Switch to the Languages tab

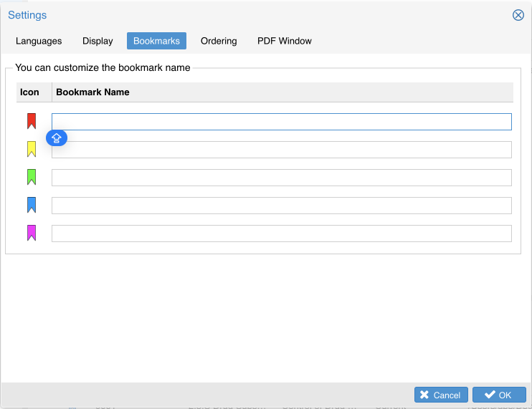[39, 41]
